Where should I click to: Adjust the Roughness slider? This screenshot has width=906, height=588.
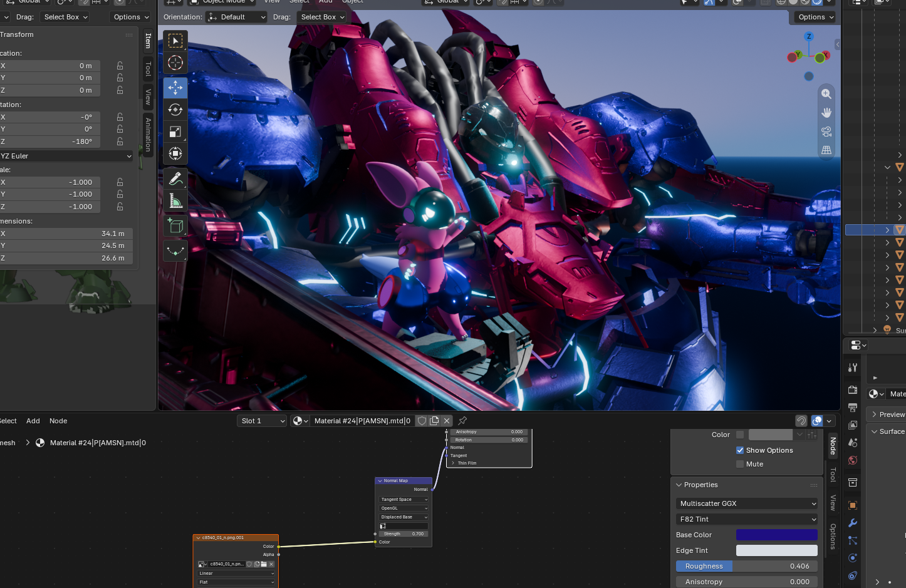[747, 566]
